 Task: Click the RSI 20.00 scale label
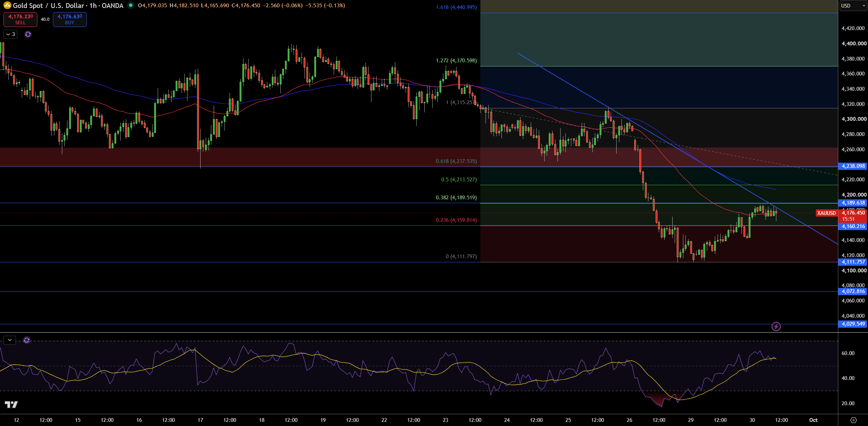point(848,404)
